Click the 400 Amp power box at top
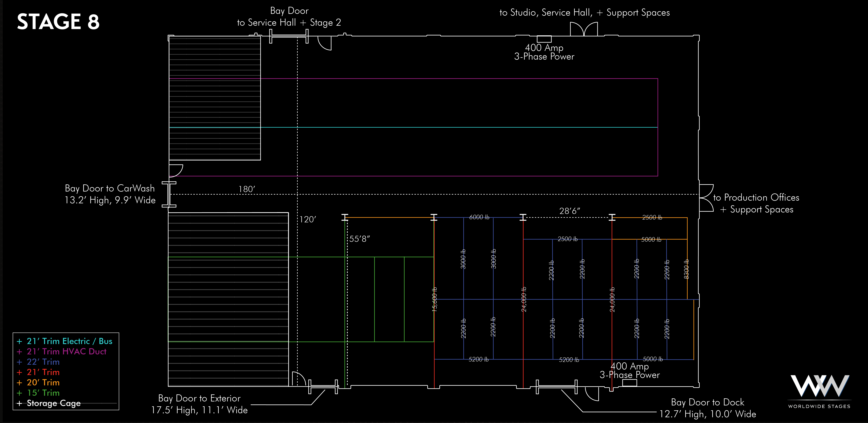This screenshot has width=868, height=423. [x=544, y=39]
